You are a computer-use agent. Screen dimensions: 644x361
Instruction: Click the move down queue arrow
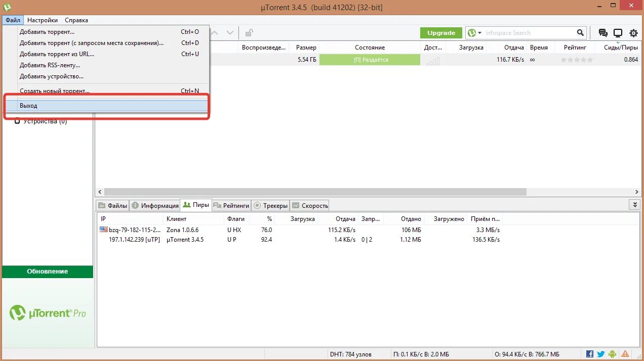click(x=230, y=33)
